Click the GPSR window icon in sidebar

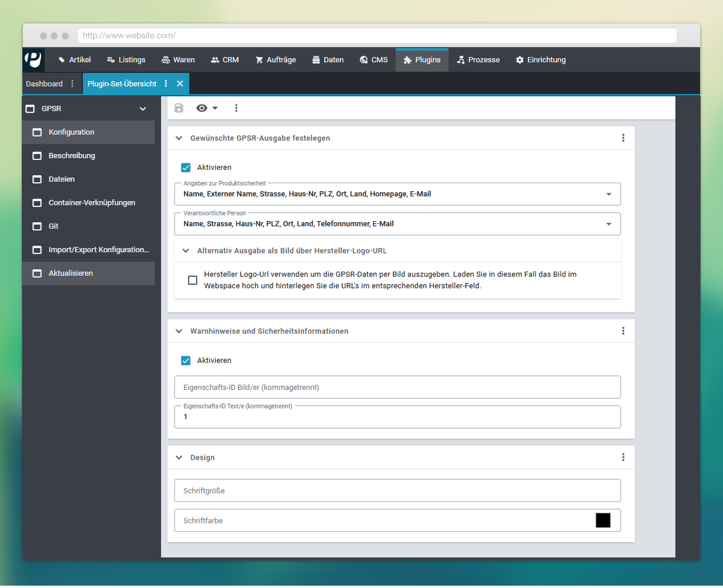point(30,109)
